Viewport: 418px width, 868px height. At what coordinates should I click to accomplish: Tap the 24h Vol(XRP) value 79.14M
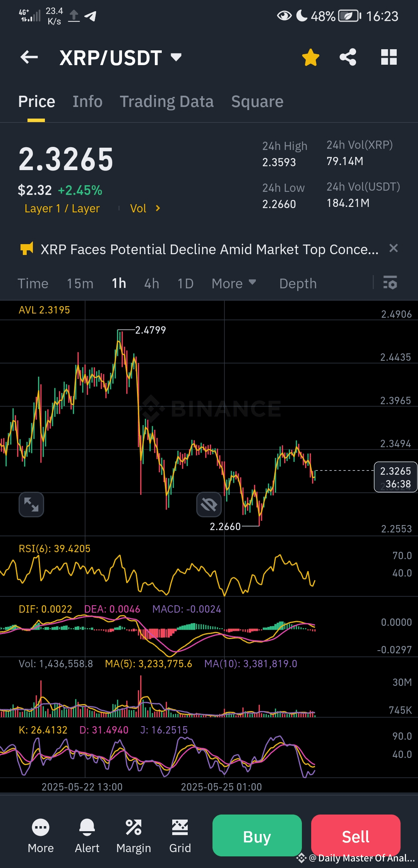pos(345,161)
